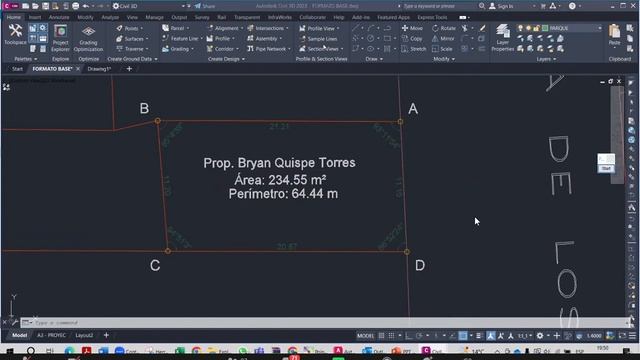Open Grading Optimization tool
Viewport: 640px width, 360px height.
coord(88,38)
